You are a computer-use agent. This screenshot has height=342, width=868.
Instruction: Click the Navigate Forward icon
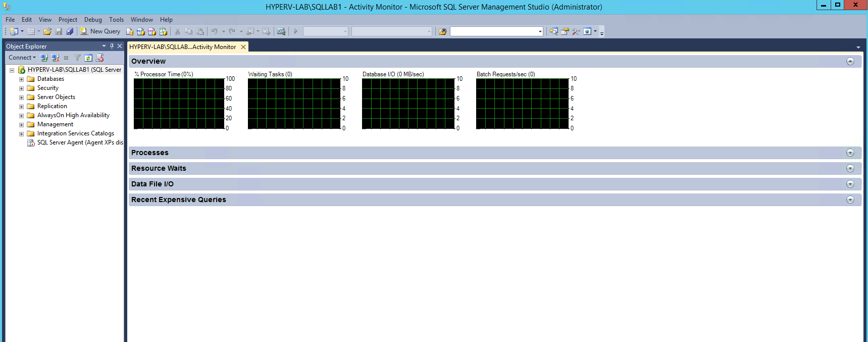pos(267,31)
